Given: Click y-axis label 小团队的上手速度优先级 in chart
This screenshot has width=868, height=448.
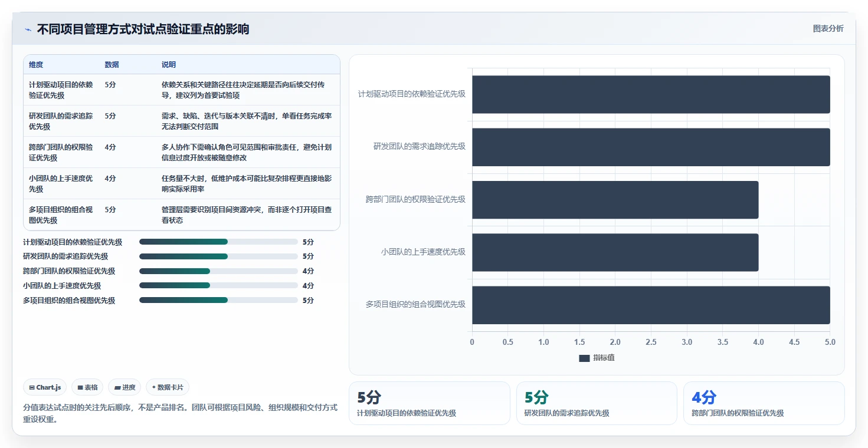Looking at the screenshot, I should [423, 252].
